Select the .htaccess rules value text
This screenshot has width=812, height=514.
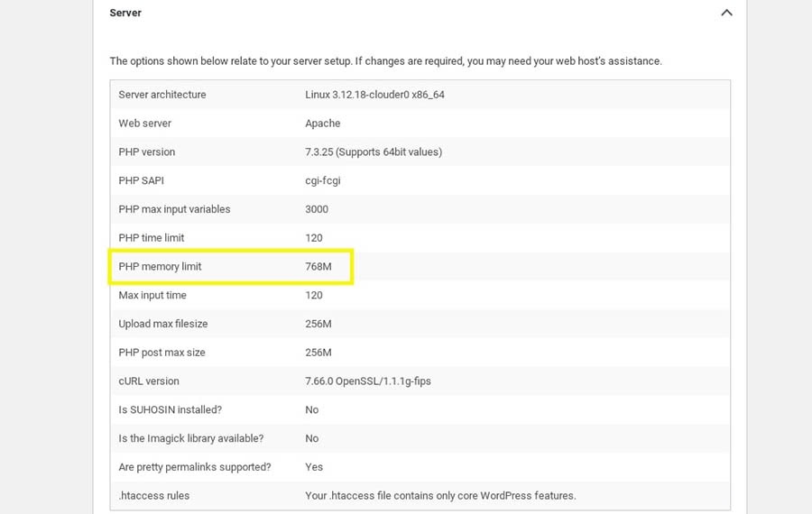point(440,495)
